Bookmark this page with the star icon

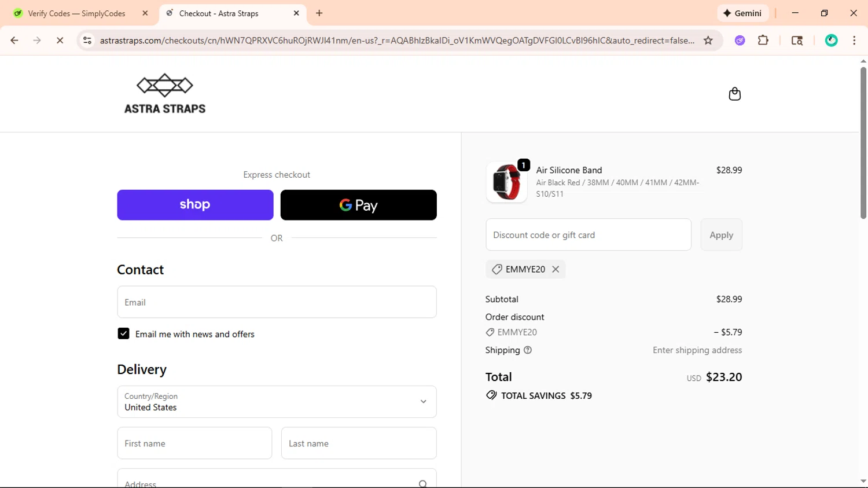click(x=708, y=41)
